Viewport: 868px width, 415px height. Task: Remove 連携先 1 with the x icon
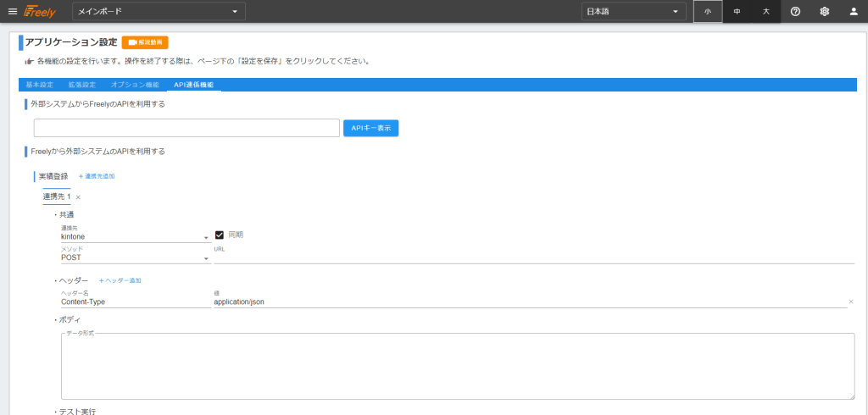78,197
